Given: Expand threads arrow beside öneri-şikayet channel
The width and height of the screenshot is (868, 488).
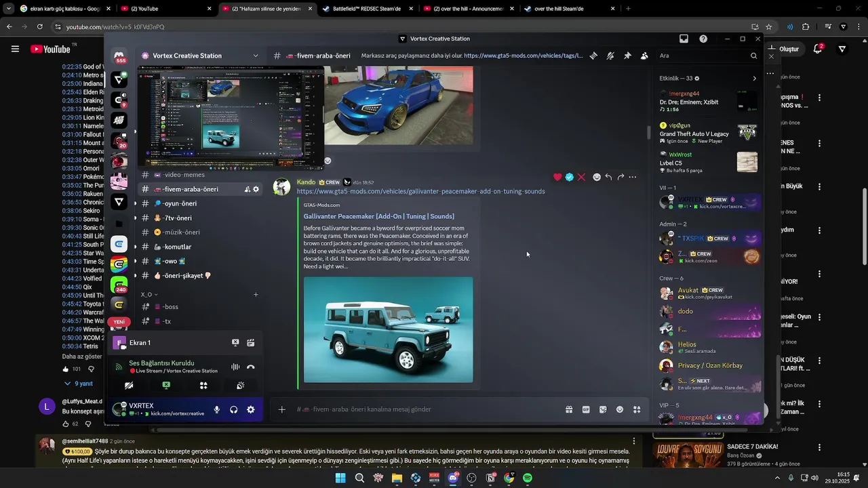Looking at the screenshot, I should click(135, 276).
